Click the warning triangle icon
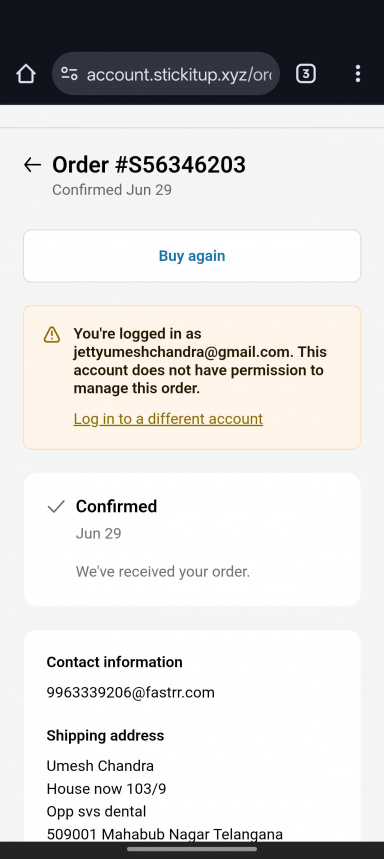This screenshot has width=384, height=859. pyautogui.click(x=52, y=334)
